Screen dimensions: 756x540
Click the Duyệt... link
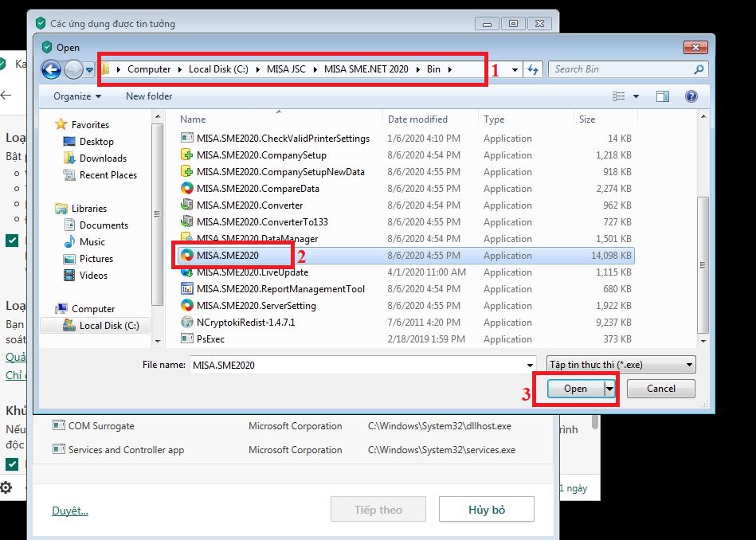tap(70, 510)
